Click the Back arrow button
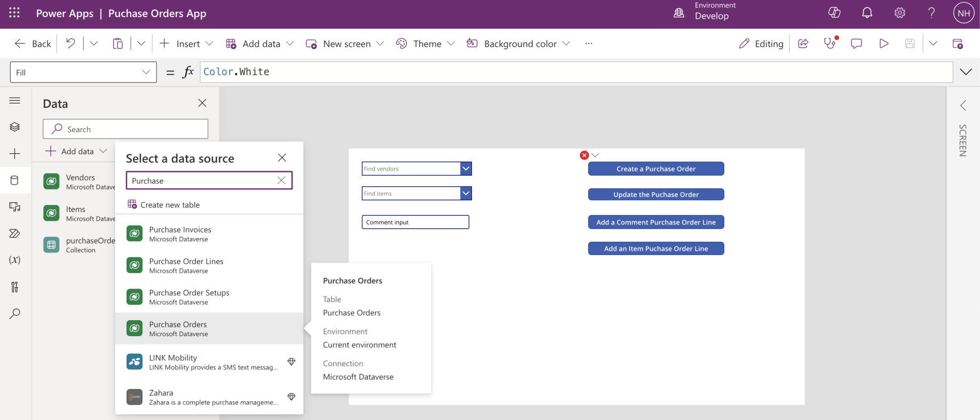 33,44
